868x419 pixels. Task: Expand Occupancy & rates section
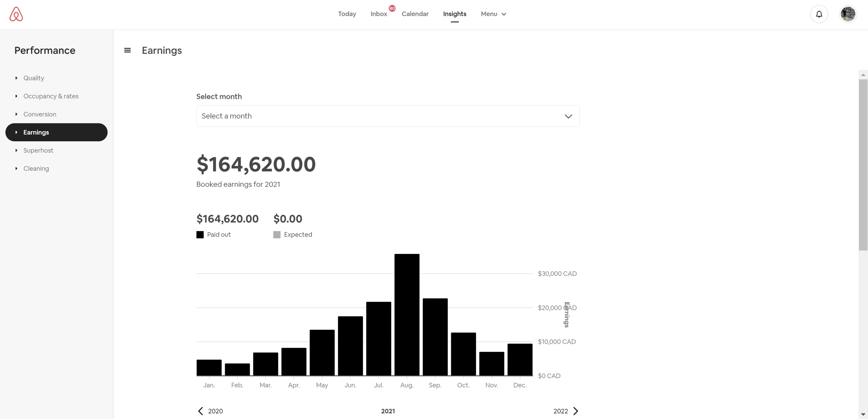pos(51,96)
